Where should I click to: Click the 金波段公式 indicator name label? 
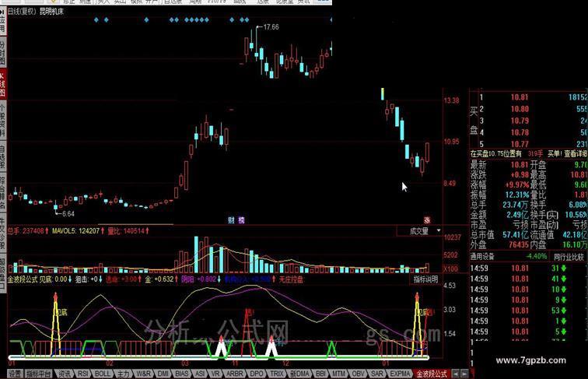click(23, 279)
